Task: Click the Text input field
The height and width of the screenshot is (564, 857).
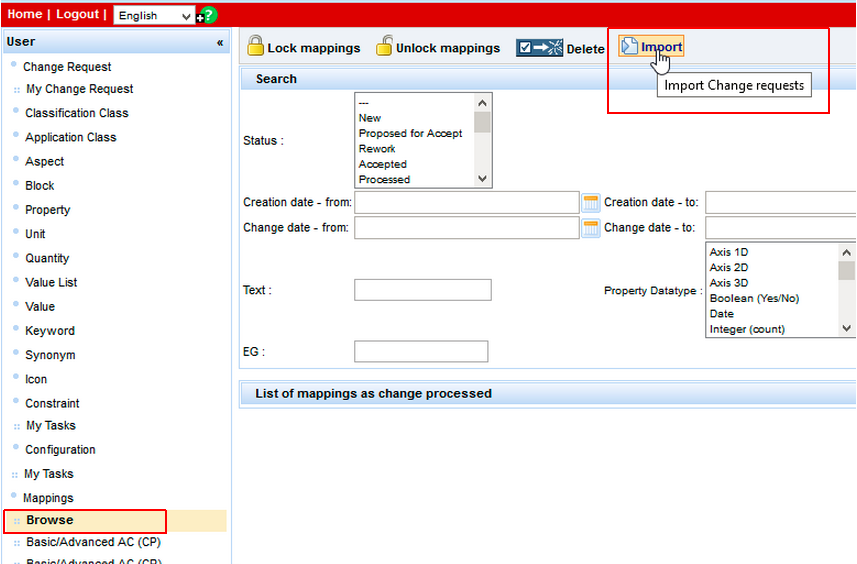Action: [422, 290]
